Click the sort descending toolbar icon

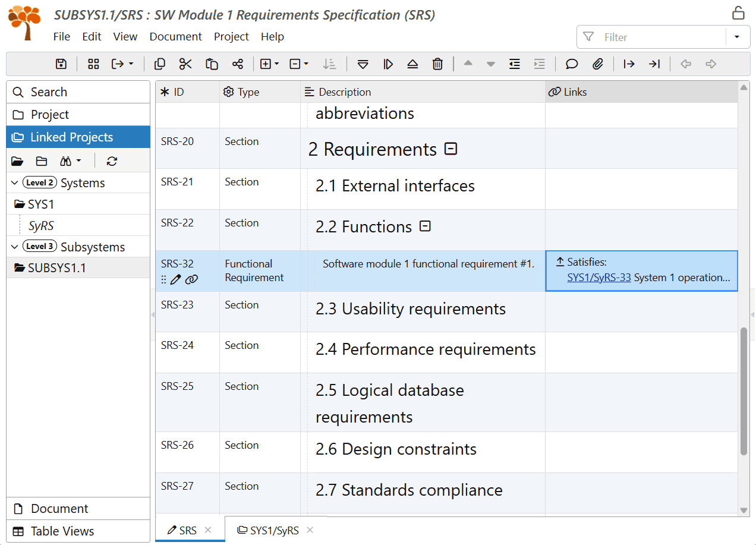pyautogui.click(x=329, y=64)
